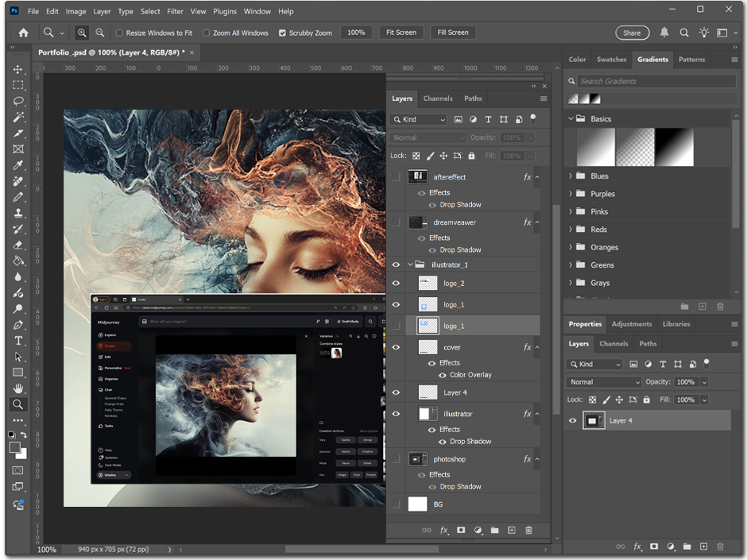Select the Crop tool
747x560 pixels.
point(17,133)
